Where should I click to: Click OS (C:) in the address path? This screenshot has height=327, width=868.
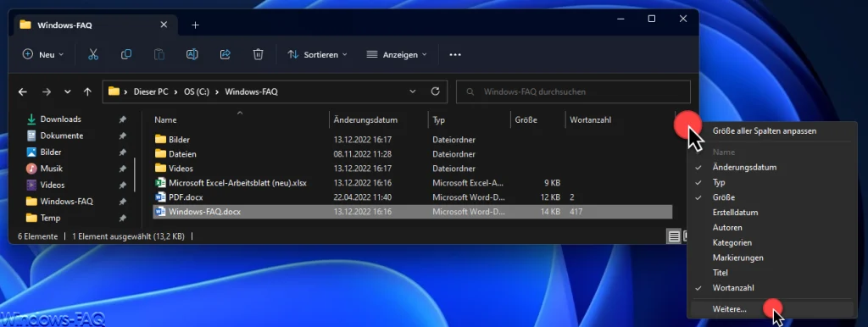(x=197, y=91)
